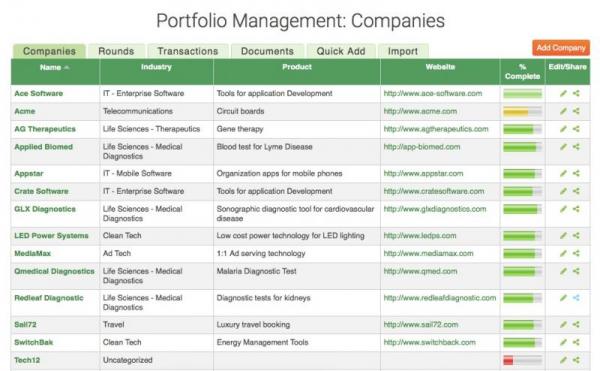Viewport: 600px width, 371px height.
Task: Edit the Tech12 row with pencil icon
Action: pos(563,360)
